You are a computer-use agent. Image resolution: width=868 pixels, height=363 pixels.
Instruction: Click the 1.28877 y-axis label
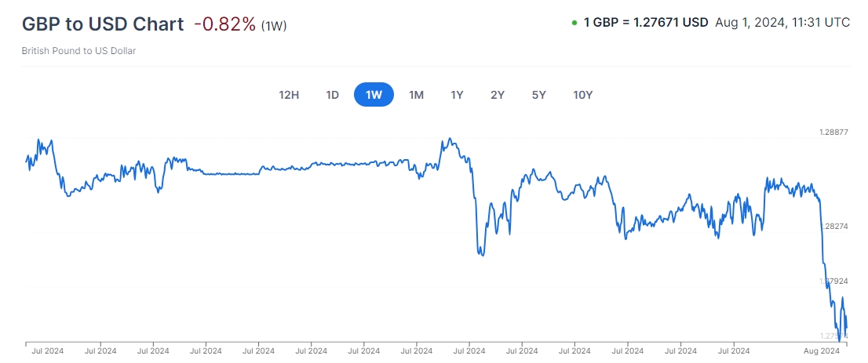(834, 132)
